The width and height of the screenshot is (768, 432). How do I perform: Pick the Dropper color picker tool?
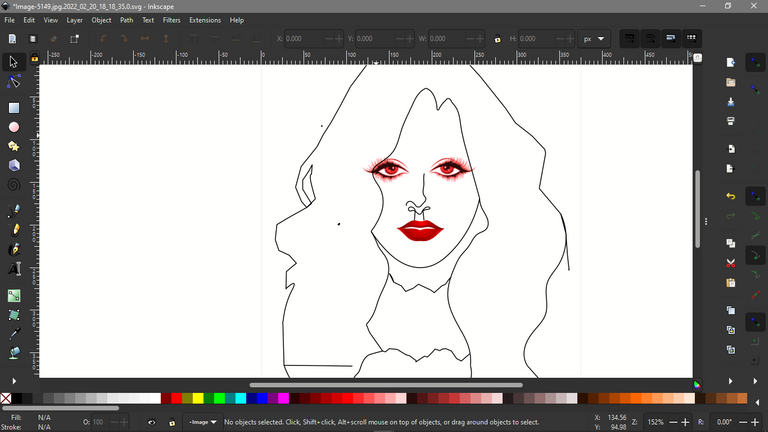click(x=14, y=334)
